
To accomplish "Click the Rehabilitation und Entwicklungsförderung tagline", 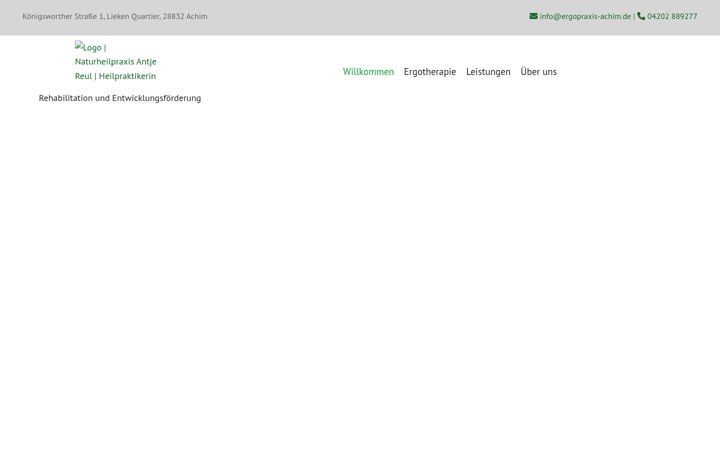I will click(120, 98).
